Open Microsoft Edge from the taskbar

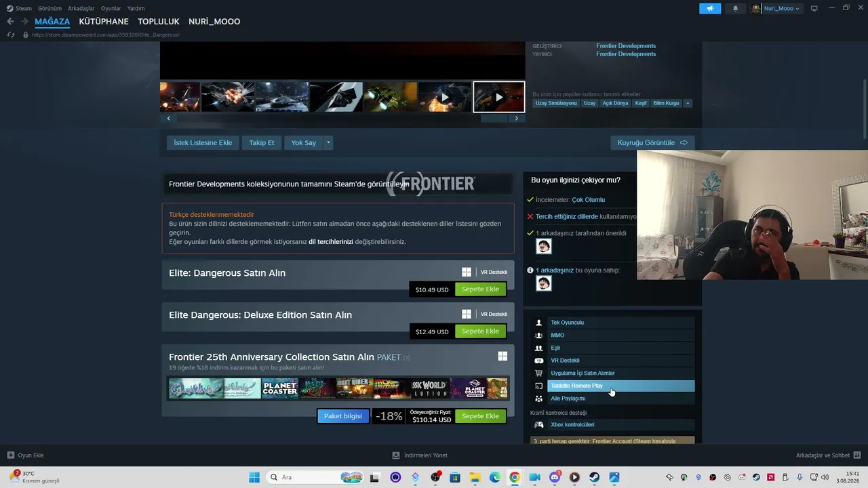click(x=495, y=477)
